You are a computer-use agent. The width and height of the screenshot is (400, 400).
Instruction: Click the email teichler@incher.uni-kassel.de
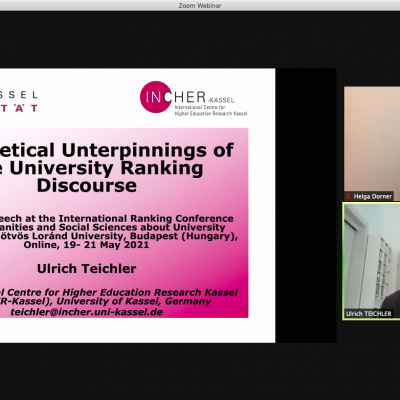click(x=87, y=312)
